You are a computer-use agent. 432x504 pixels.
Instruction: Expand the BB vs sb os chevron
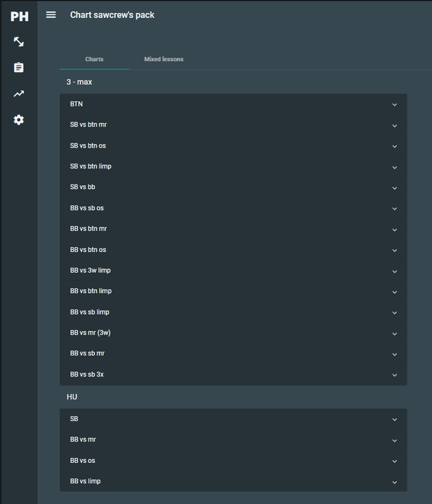(395, 209)
